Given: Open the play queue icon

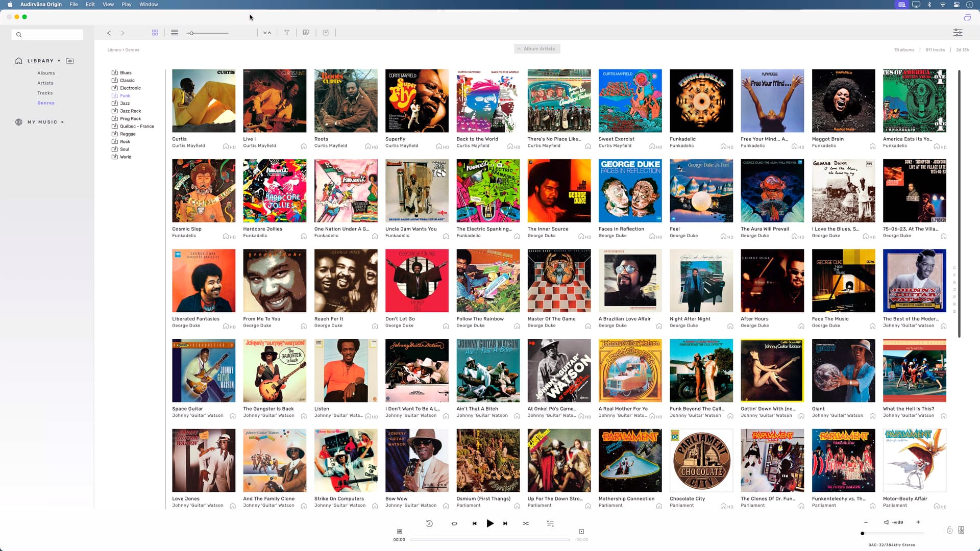Looking at the screenshot, I should (x=550, y=523).
